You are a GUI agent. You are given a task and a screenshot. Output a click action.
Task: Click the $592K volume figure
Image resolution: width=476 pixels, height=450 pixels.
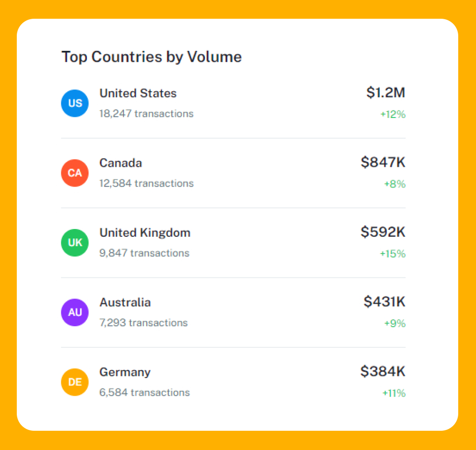point(383,231)
